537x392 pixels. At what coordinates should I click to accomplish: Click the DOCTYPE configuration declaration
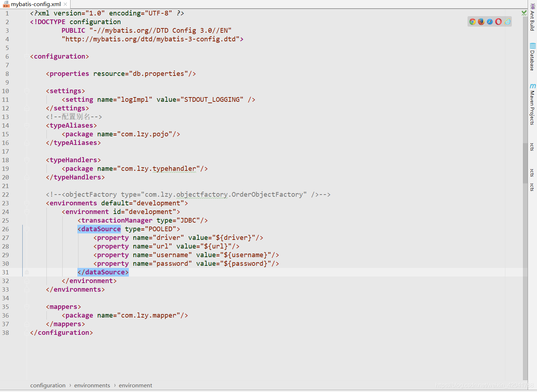76,22
